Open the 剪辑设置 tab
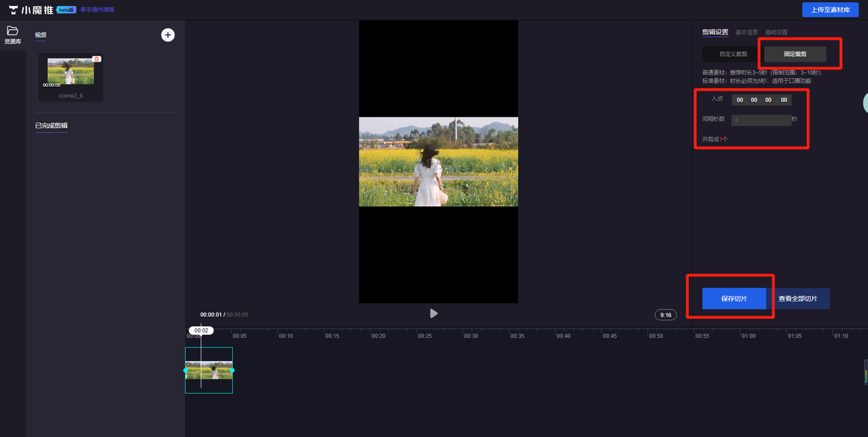Viewport: 868px width, 437px height. click(x=715, y=32)
